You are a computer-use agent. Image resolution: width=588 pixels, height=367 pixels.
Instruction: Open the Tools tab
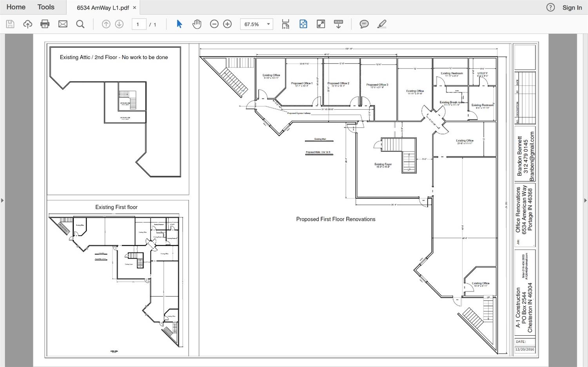pos(46,7)
